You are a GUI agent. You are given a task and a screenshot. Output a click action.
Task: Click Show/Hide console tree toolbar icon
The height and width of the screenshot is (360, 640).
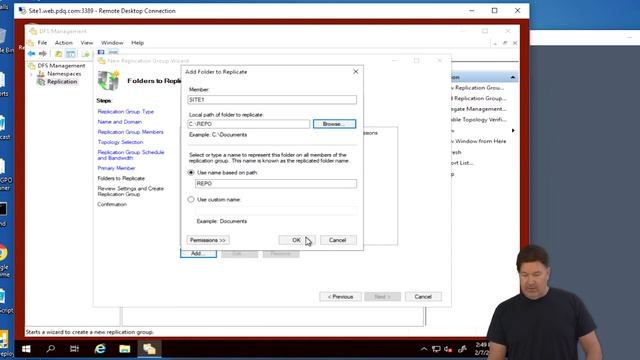(x=71, y=53)
